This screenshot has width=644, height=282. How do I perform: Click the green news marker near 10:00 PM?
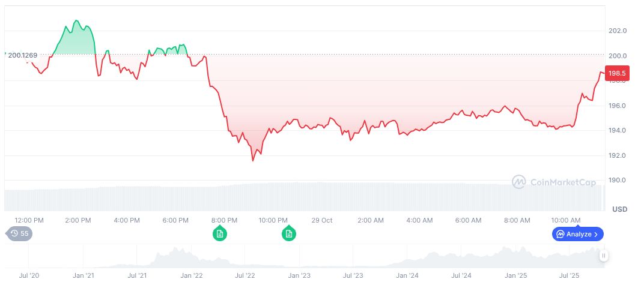click(289, 233)
